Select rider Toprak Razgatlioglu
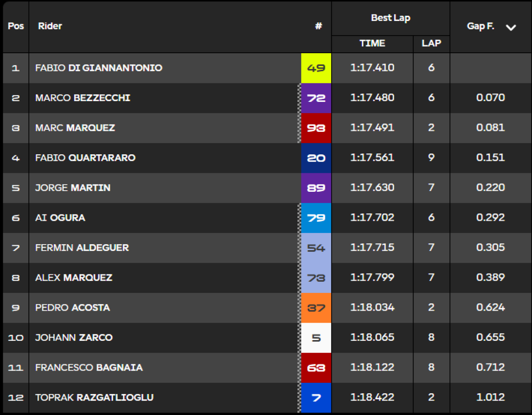Screen dimensions: 532x415 (94, 397)
